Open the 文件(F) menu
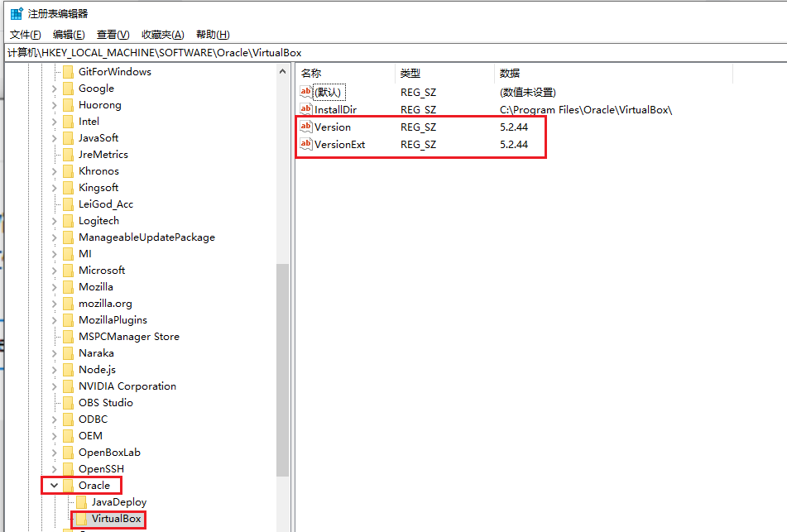The height and width of the screenshot is (532, 787). 25,35
